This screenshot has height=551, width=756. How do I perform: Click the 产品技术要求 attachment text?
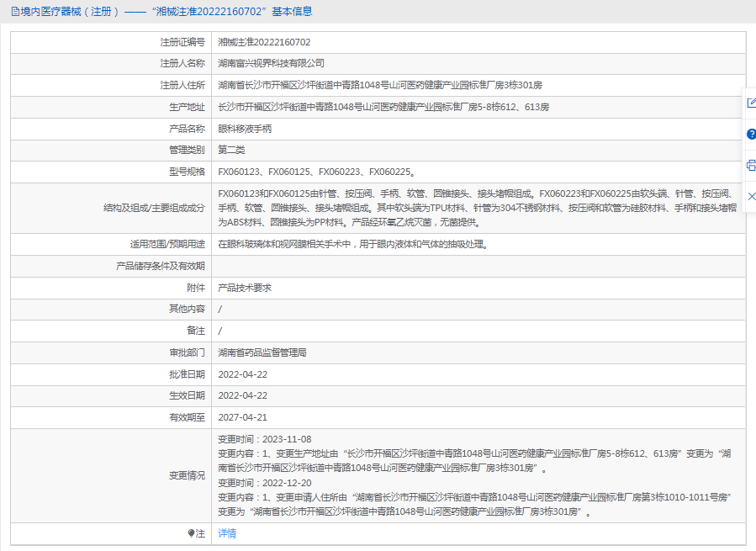(x=245, y=288)
